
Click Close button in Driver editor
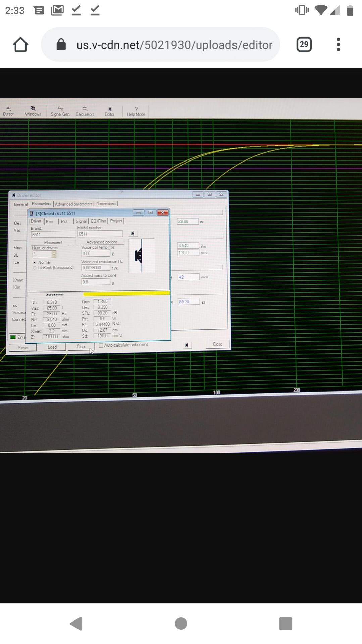(217, 344)
